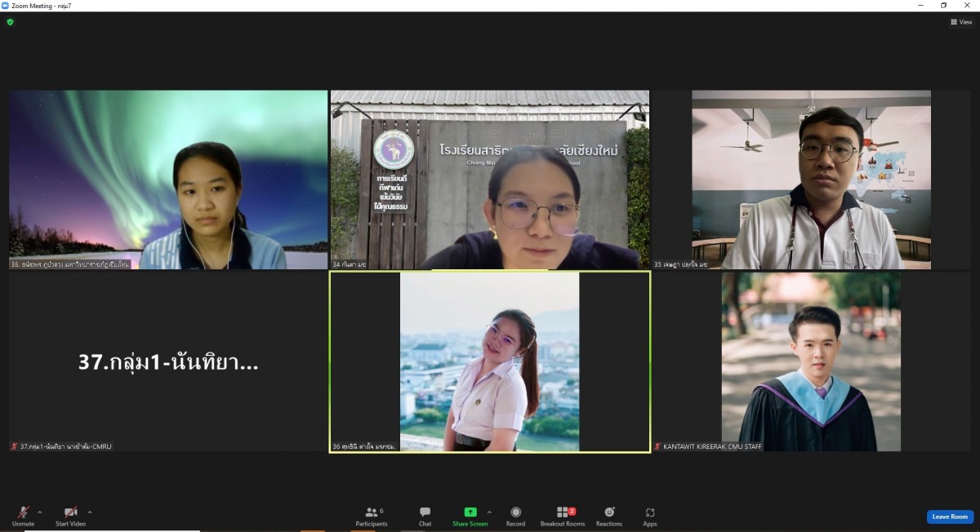The height and width of the screenshot is (532, 980).
Task: Open the Chat panel
Action: 425,515
